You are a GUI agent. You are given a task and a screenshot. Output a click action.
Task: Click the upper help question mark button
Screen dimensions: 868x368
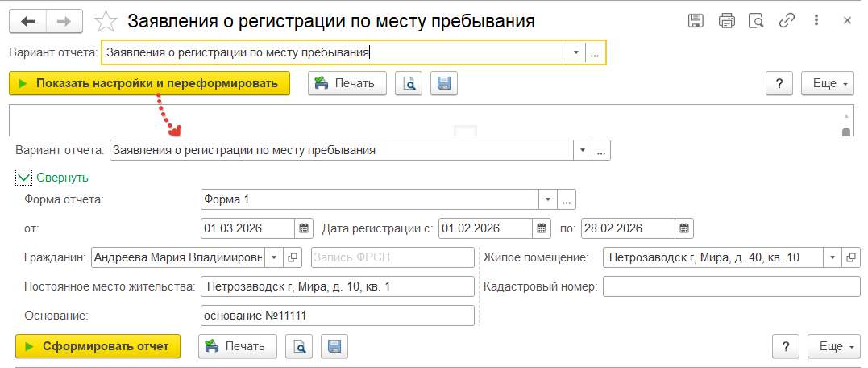tap(779, 83)
